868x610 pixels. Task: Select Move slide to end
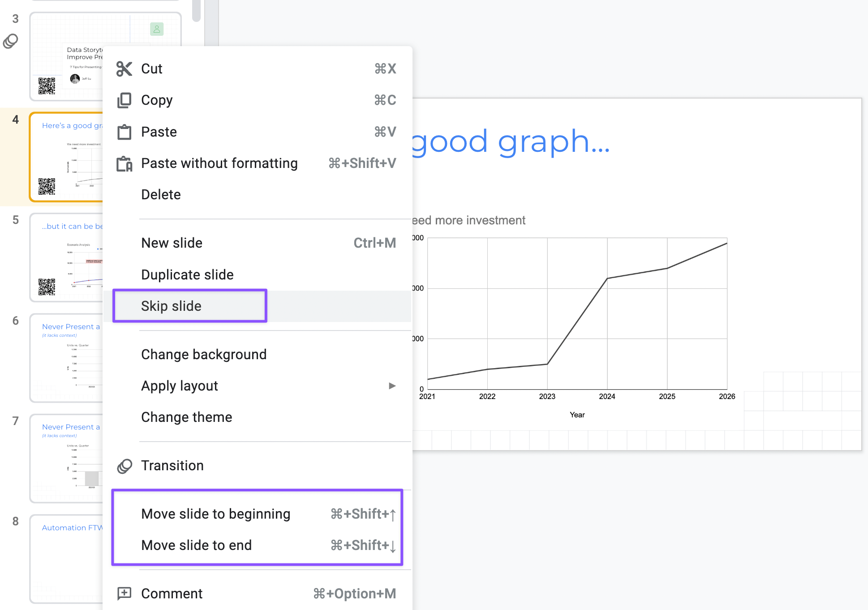(196, 545)
